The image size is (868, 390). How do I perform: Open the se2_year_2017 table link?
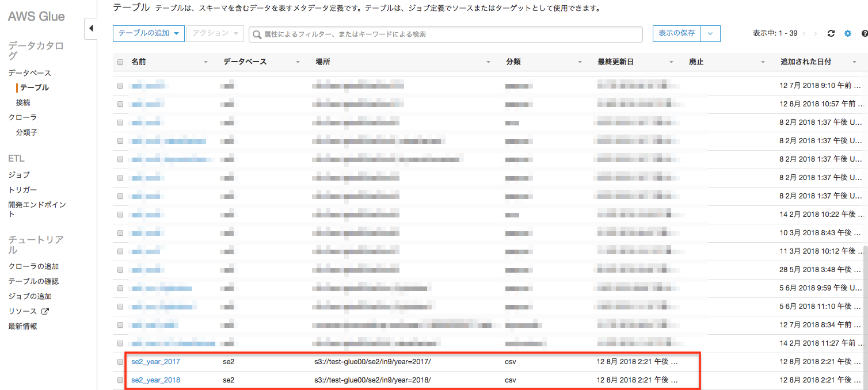pyautogui.click(x=155, y=361)
